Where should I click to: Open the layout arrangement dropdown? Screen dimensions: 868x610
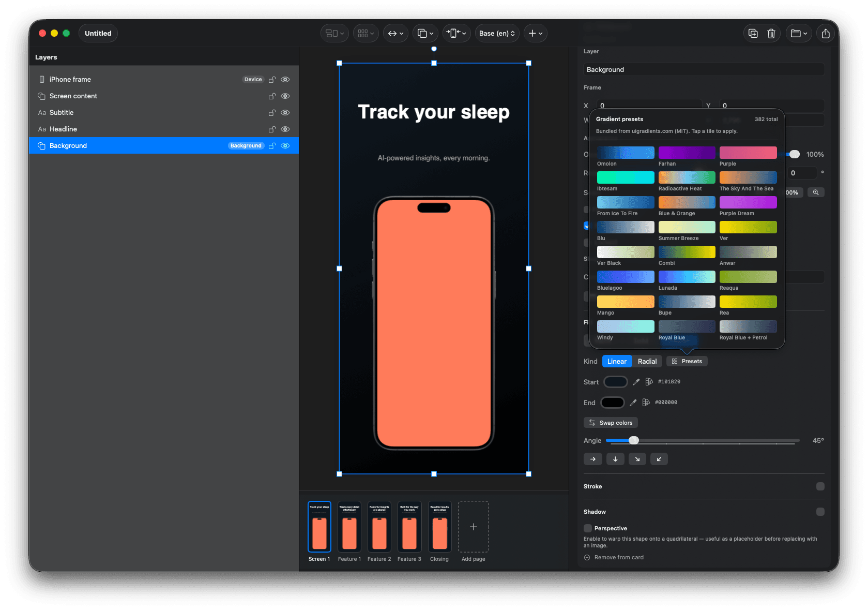click(x=334, y=33)
